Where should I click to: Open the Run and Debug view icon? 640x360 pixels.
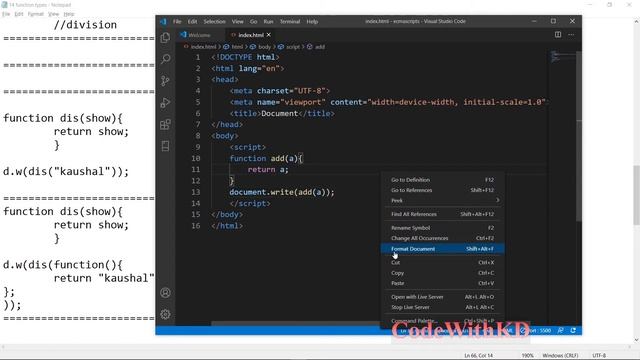[165, 102]
